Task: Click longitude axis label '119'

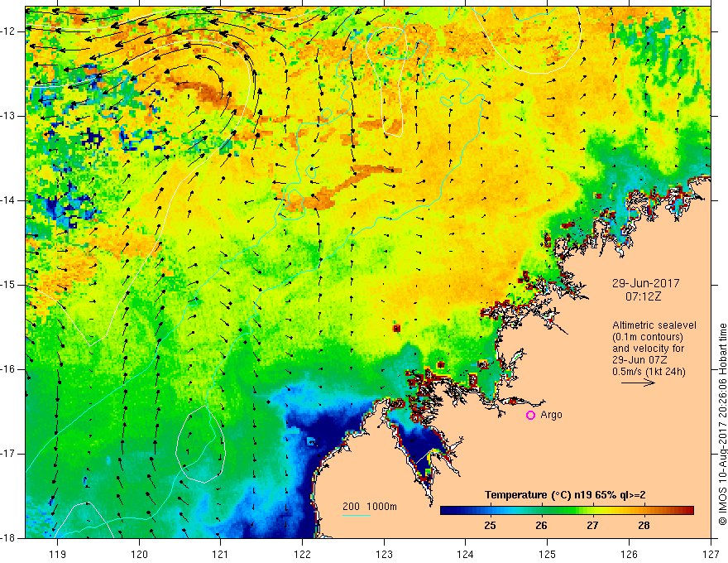Action: pos(58,554)
